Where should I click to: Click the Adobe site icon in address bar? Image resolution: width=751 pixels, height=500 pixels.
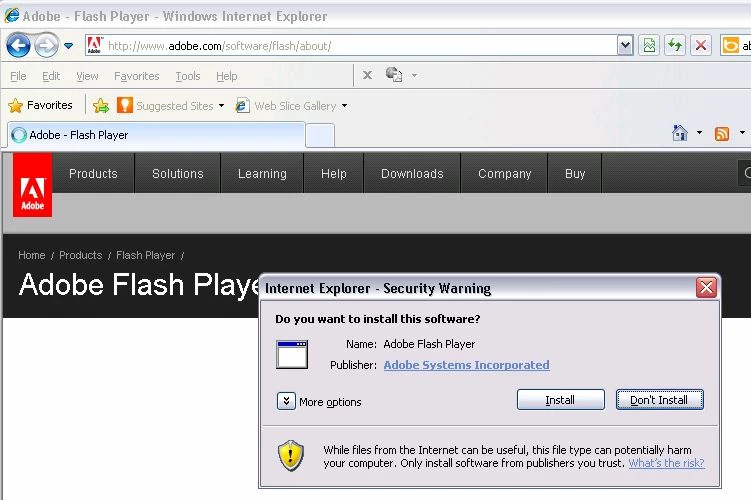[94, 45]
